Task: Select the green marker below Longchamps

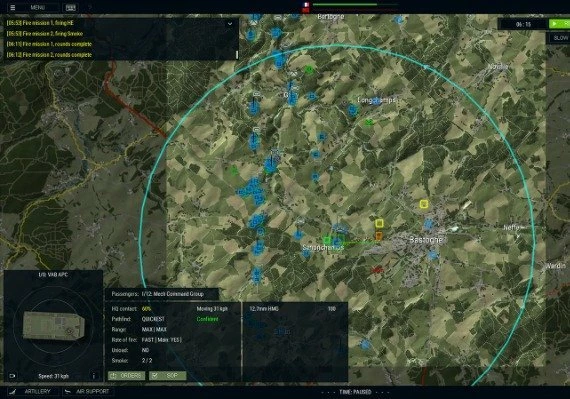Action: click(369, 122)
